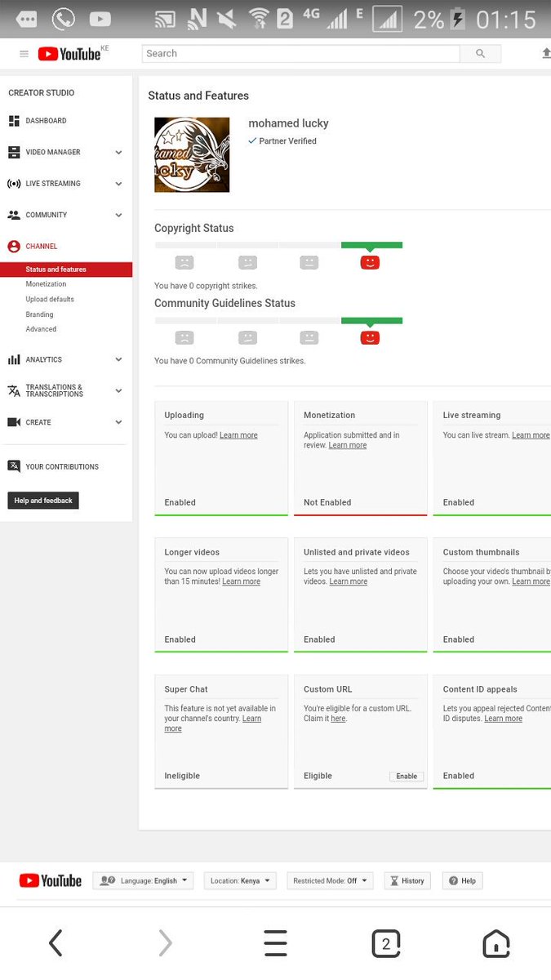Click the Help button in footer

463,881
